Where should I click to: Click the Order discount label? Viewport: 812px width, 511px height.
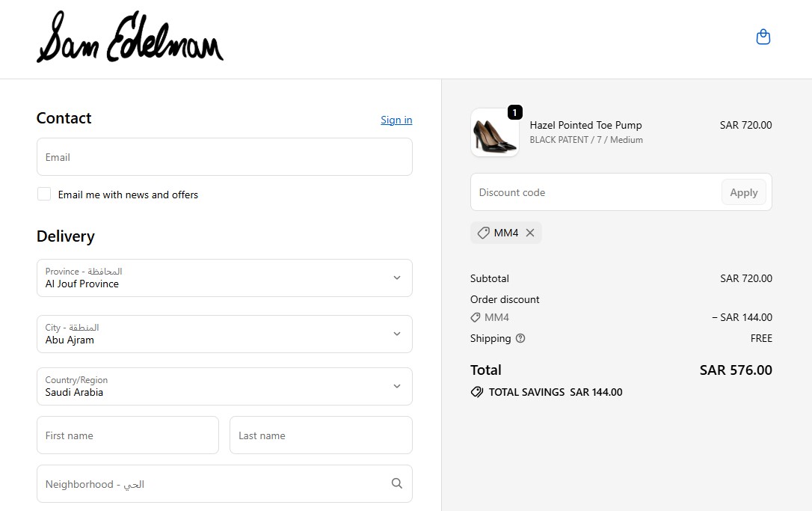505,299
